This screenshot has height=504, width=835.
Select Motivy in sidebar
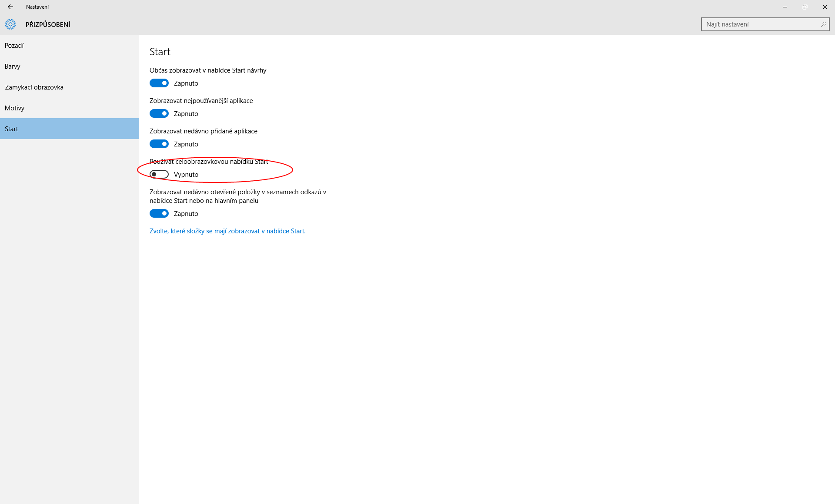click(15, 108)
